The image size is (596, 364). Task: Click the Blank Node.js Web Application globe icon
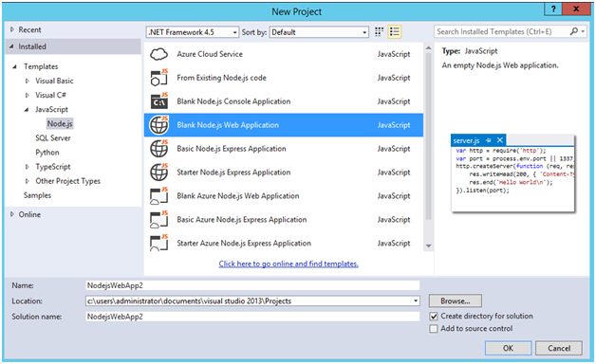coord(158,125)
